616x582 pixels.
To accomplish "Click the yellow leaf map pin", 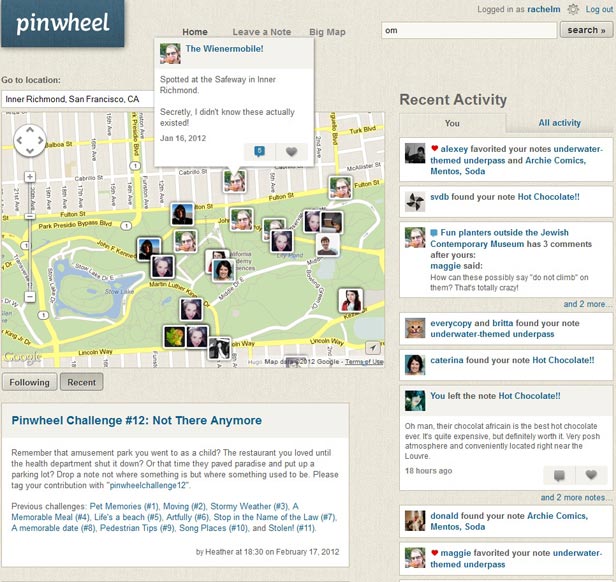I will coord(174,337).
